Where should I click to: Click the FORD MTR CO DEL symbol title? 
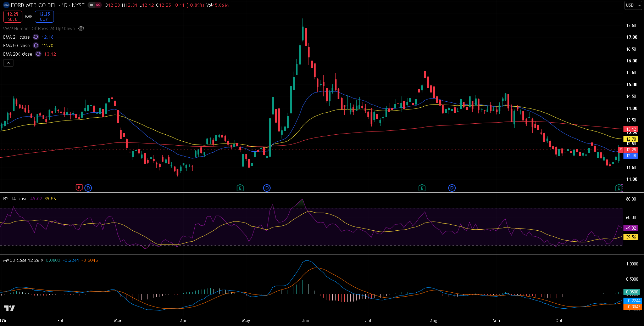pyautogui.click(x=34, y=5)
